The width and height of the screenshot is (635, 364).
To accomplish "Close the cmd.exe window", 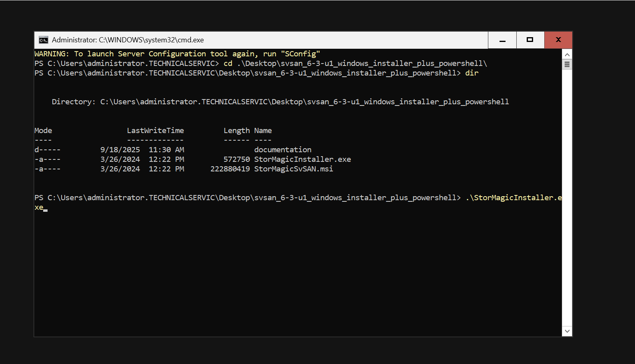I will tap(558, 40).
